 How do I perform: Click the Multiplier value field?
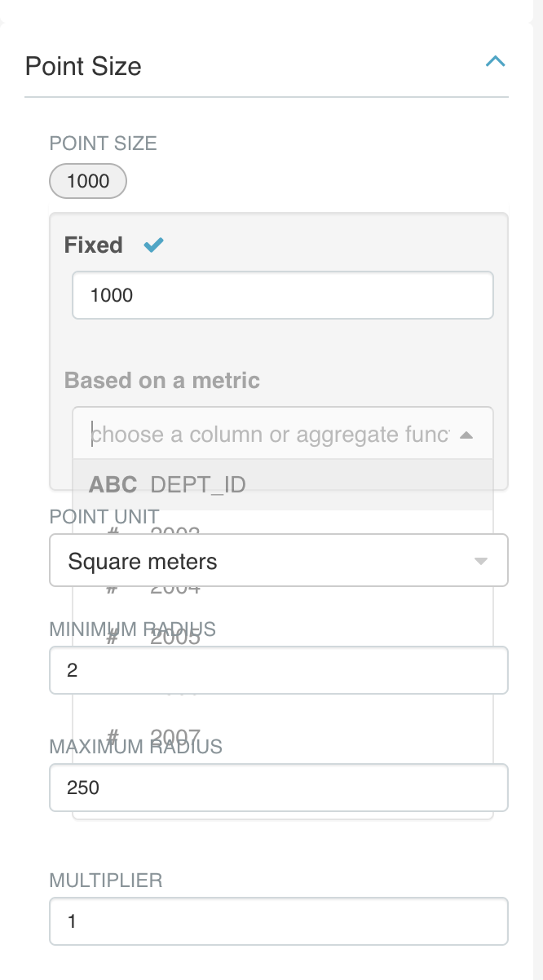[279, 920]
